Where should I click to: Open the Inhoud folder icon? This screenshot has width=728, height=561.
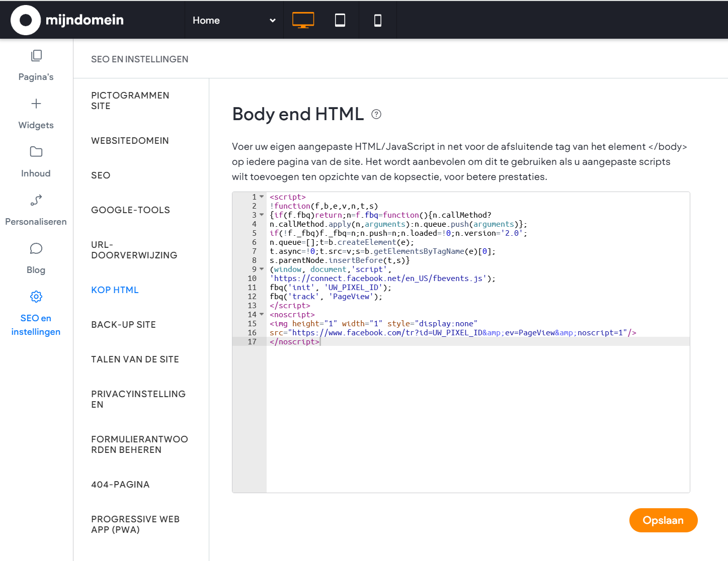[36, 152]
